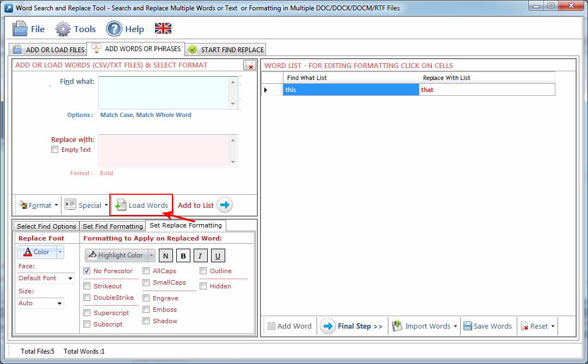Enable the Hidden checkbox
Image resolution: width=588 pixels, height=364 pixels.
point(203,286)
